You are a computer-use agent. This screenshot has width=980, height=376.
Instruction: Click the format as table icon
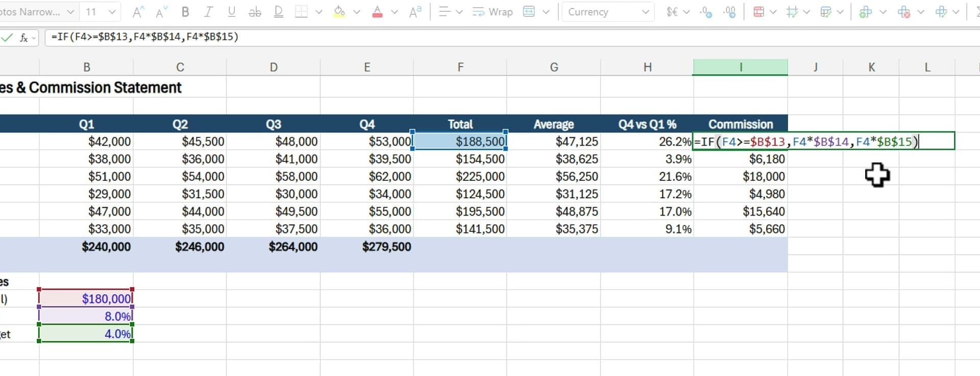click(826, 12)
